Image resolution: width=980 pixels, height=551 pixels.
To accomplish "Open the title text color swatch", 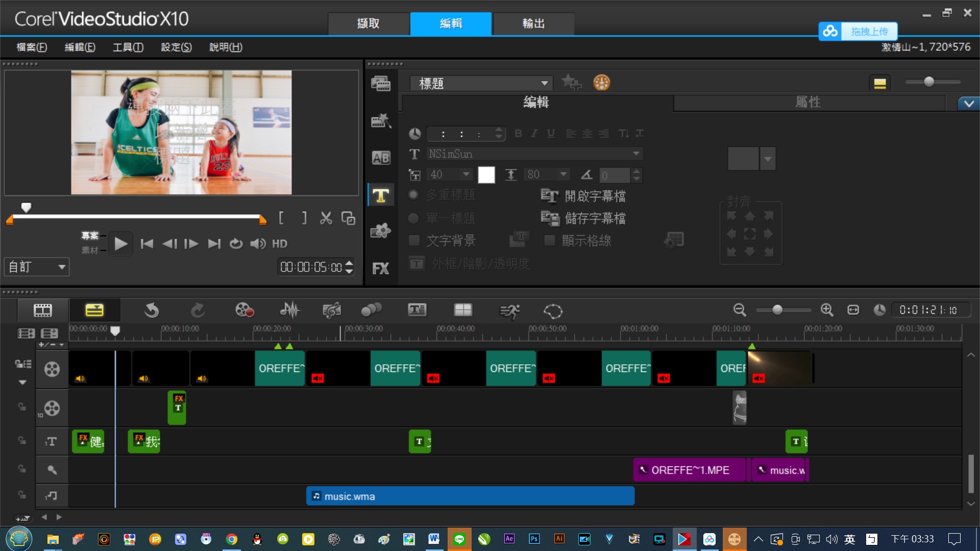I will pyautogui.click(x=486, y=175).
